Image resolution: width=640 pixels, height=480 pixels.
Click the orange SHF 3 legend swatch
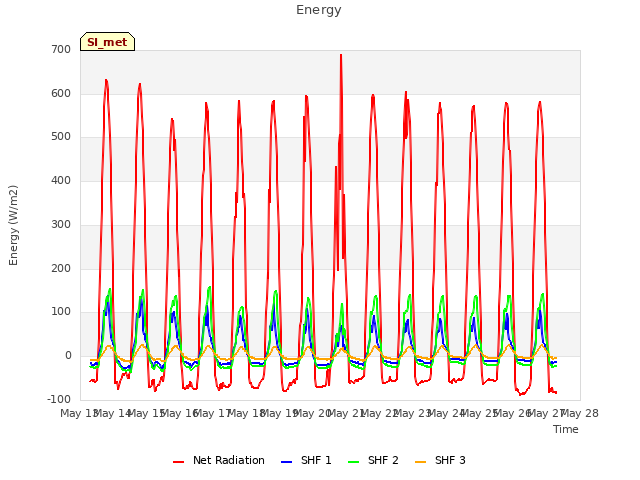(420, 462)
